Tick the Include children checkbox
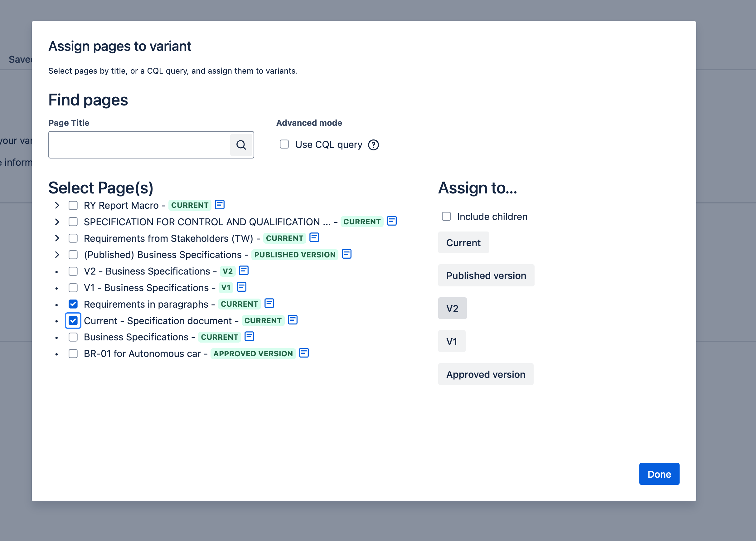The width and height of the screenshot is (756, 541). point(446,217)
